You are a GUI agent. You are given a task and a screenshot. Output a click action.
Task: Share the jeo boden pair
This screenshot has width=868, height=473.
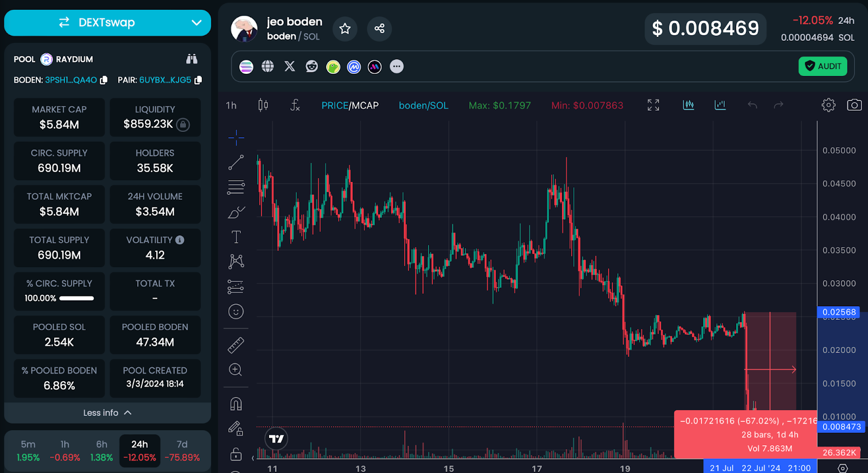pyautogui.click(x=379, y=29)
